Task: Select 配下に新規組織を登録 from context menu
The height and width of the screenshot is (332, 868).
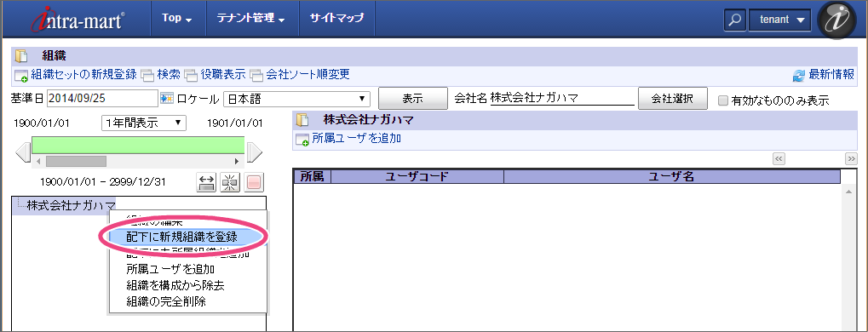Action: point(182,237)
